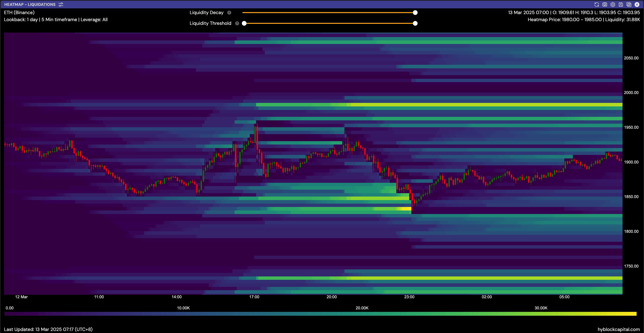This screenshot has height=333, width=644.
Task: Click Liquidity Decay help question mark
Action: click(x=229, y=13)
